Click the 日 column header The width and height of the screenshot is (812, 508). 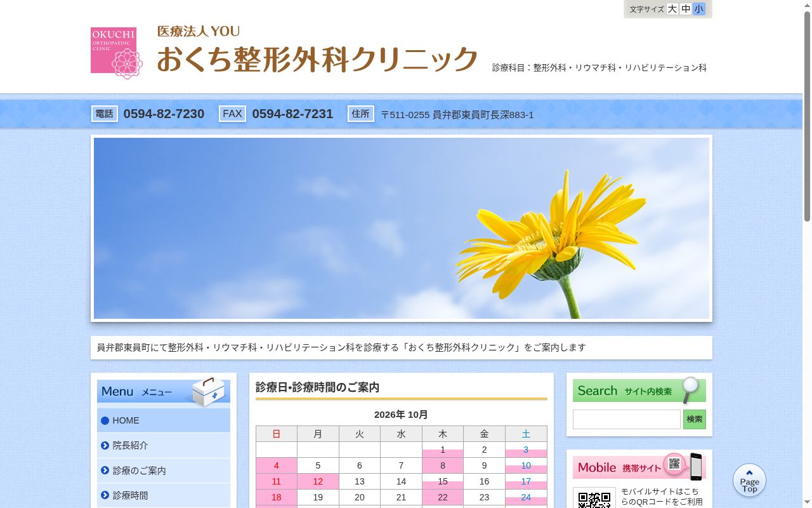(277, 434)
